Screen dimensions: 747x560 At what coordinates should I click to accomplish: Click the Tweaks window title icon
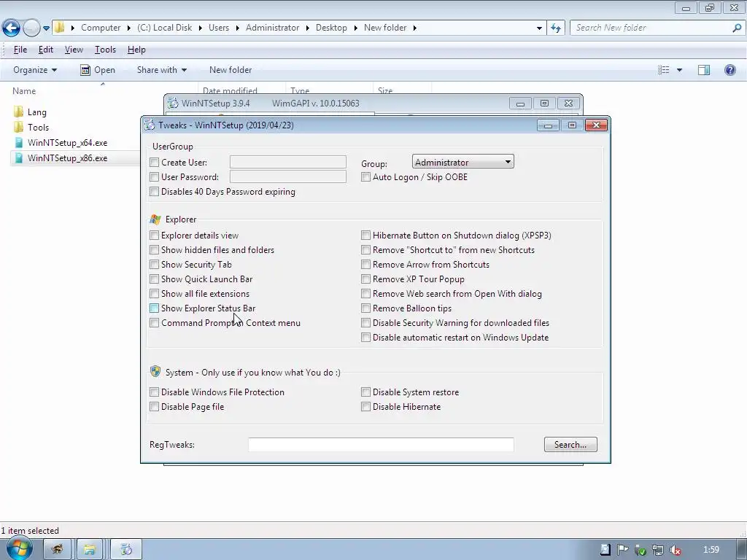(x=150, y=125)
